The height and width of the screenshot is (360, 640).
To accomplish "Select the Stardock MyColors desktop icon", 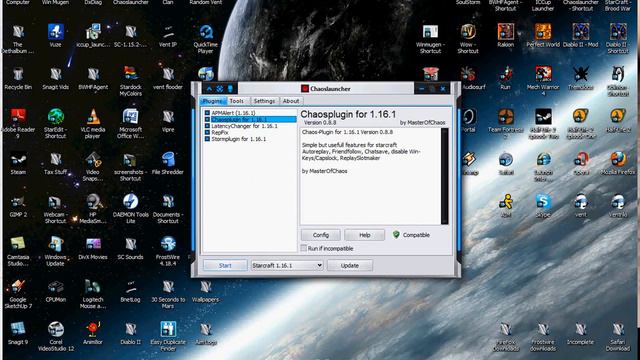I will click(131, 82).
